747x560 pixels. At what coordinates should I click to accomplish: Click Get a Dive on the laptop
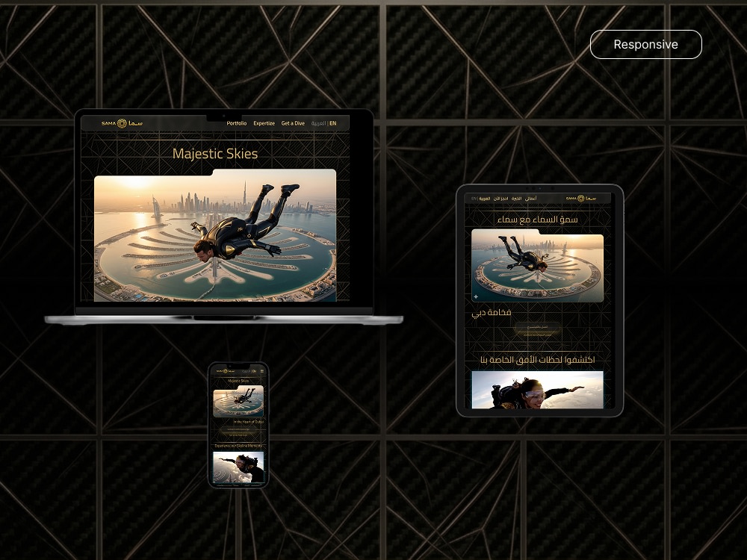(x=293, y=123)
